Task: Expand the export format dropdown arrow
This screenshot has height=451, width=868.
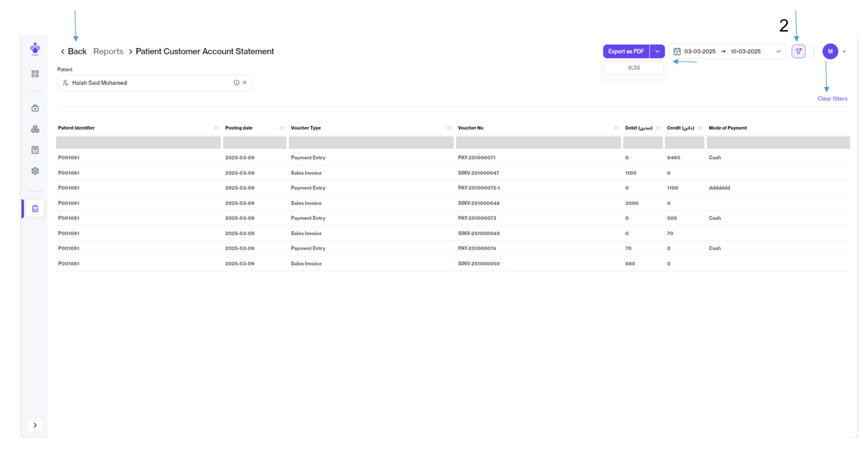Action: coord(657,51)
